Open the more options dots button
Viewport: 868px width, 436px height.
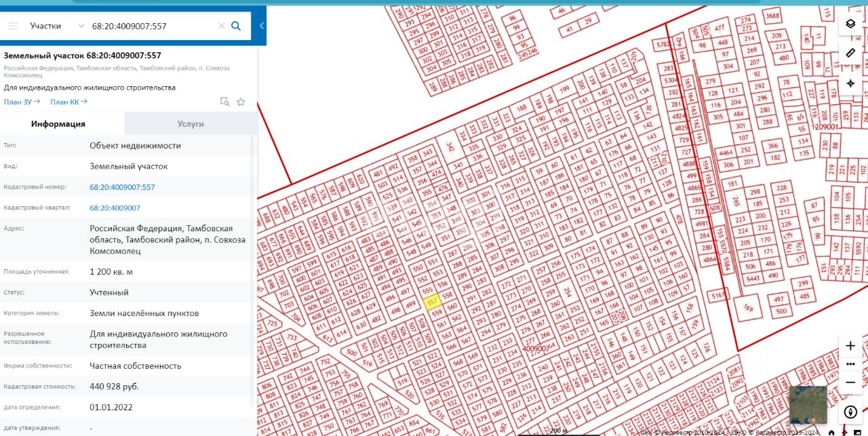pos(850,363)
